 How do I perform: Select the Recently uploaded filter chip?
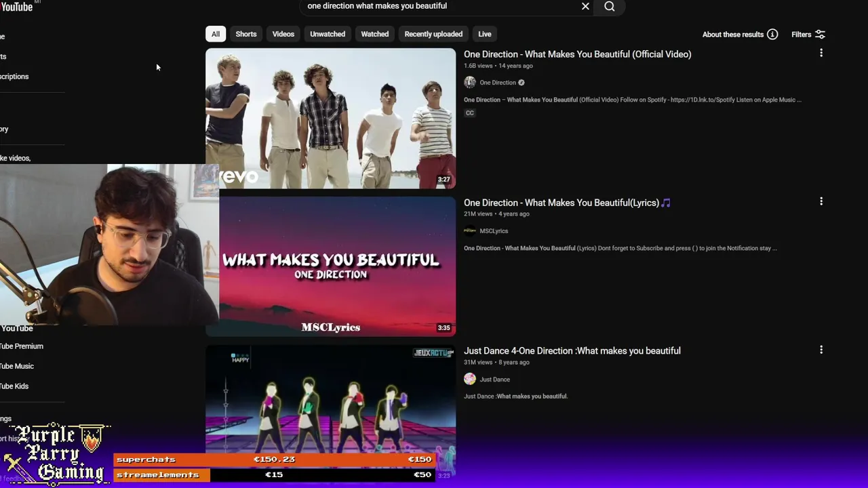(433, 34)
